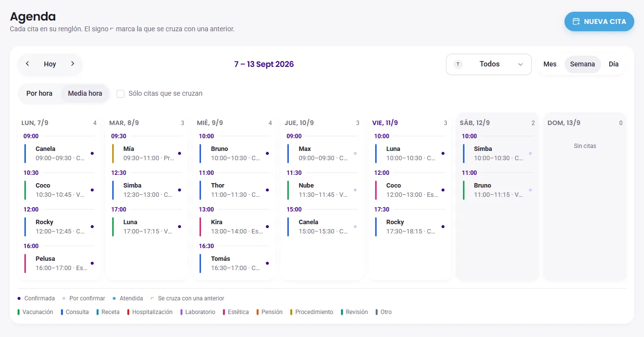644x337 pixels.
Task: Open Simba appointment on Tuesday 12:30
Action: (147, 190)
